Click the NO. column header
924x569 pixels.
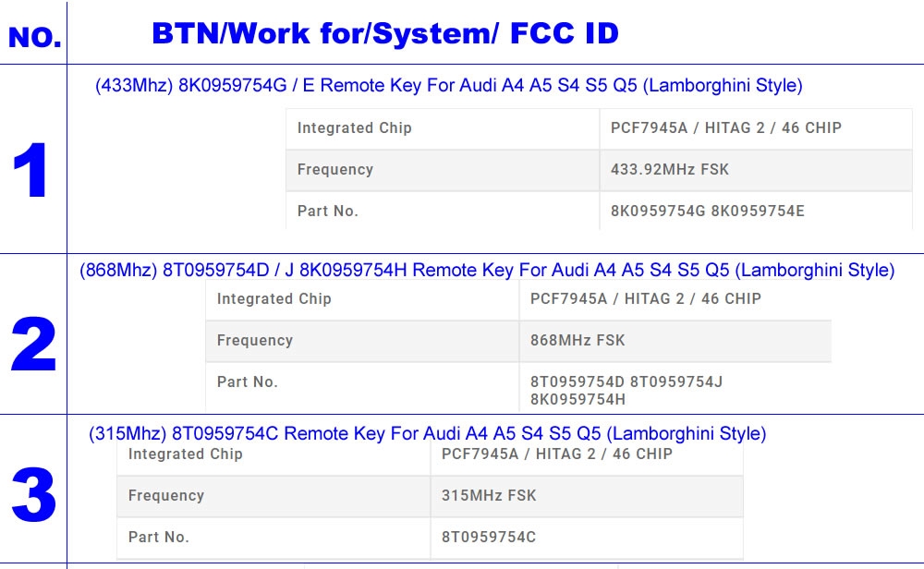coord(34,38)
